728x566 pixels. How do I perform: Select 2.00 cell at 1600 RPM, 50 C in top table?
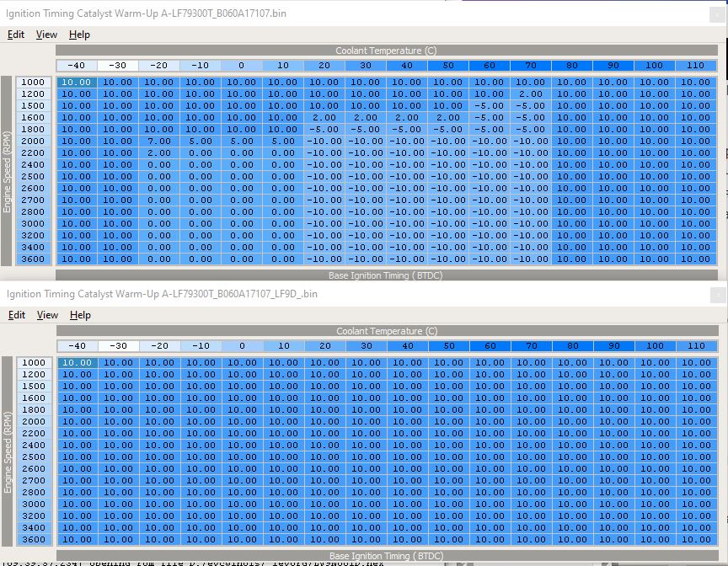click(x=448, y=117)
